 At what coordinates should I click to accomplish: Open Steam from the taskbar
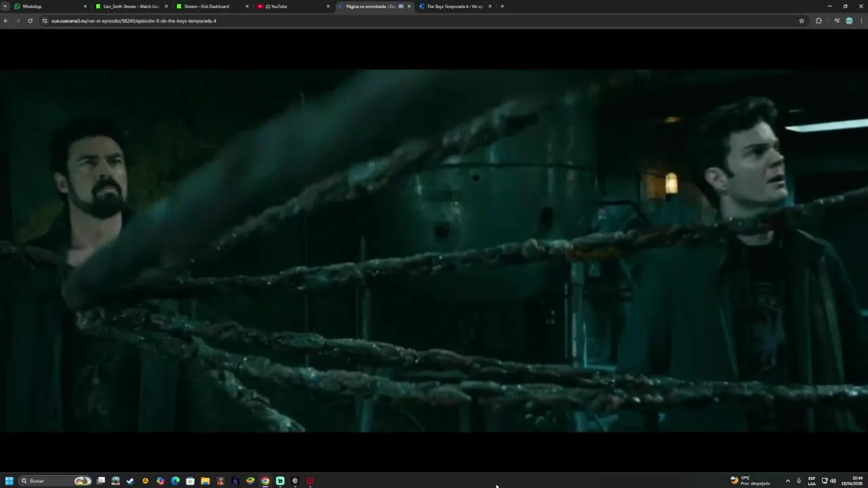coord(130,481)
